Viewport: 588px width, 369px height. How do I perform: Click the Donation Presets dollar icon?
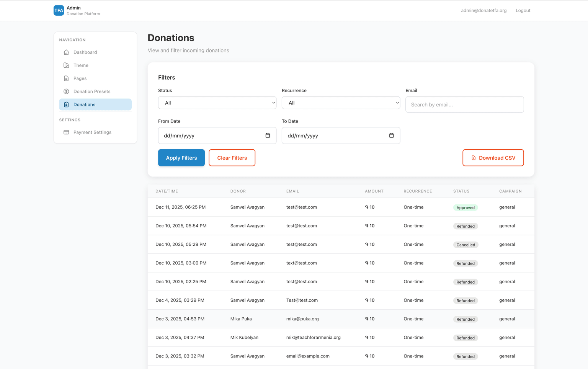point(66,91)
